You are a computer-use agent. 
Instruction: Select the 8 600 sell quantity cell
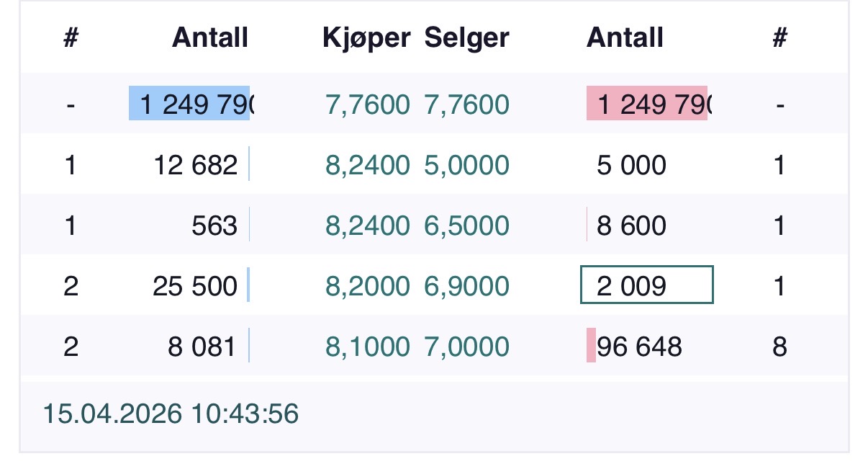point(631,226)
